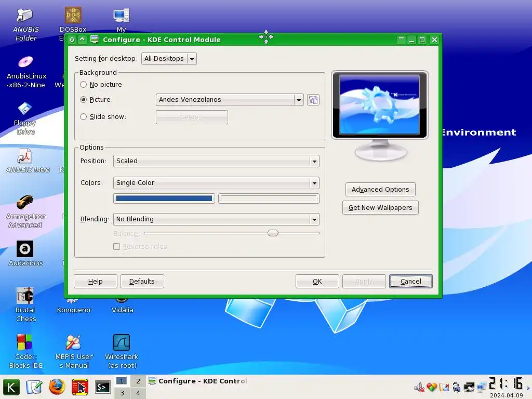Open the K menu in the taskbar
Screen dimensions: 532x399
pyautogui.click(x=11, y=387)
